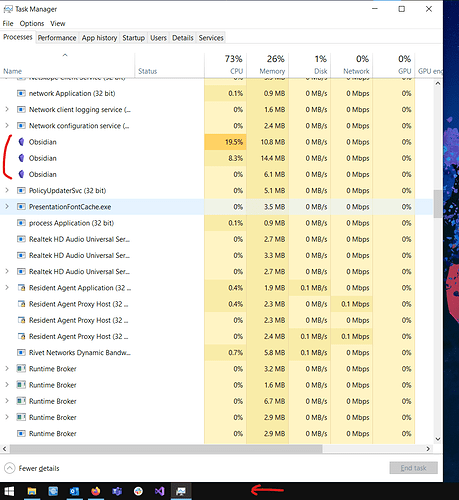Switch to the Performance tab
The height and width of the screenshot is (500, 459).
[x=57, y=38]
